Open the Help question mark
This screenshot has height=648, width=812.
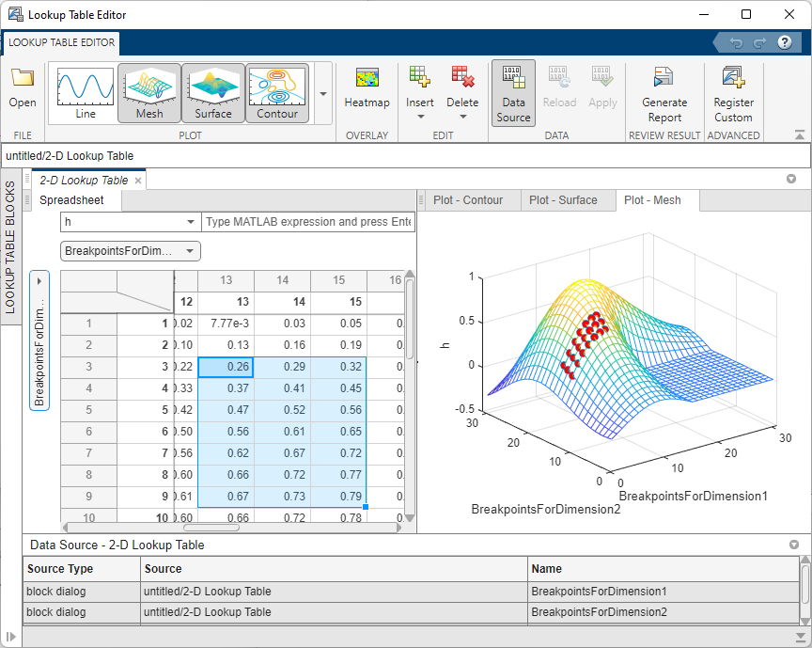coord(785,42)
